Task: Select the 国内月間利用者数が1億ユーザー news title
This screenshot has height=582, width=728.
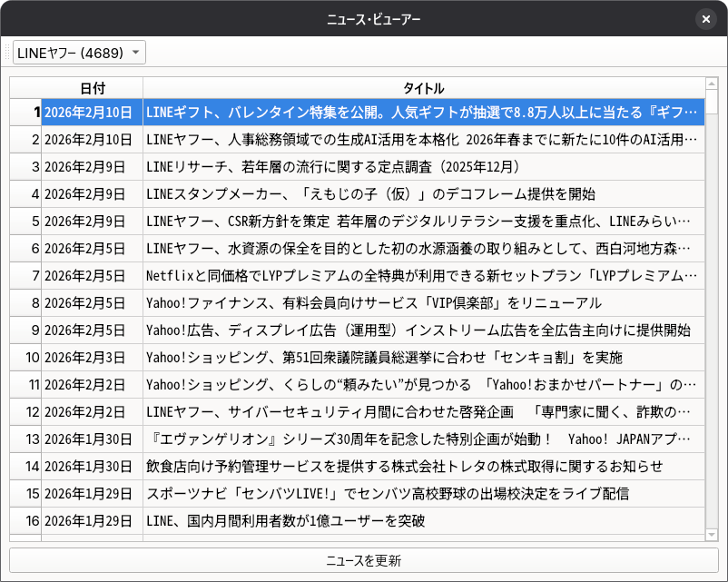Action: click(423, 521)
